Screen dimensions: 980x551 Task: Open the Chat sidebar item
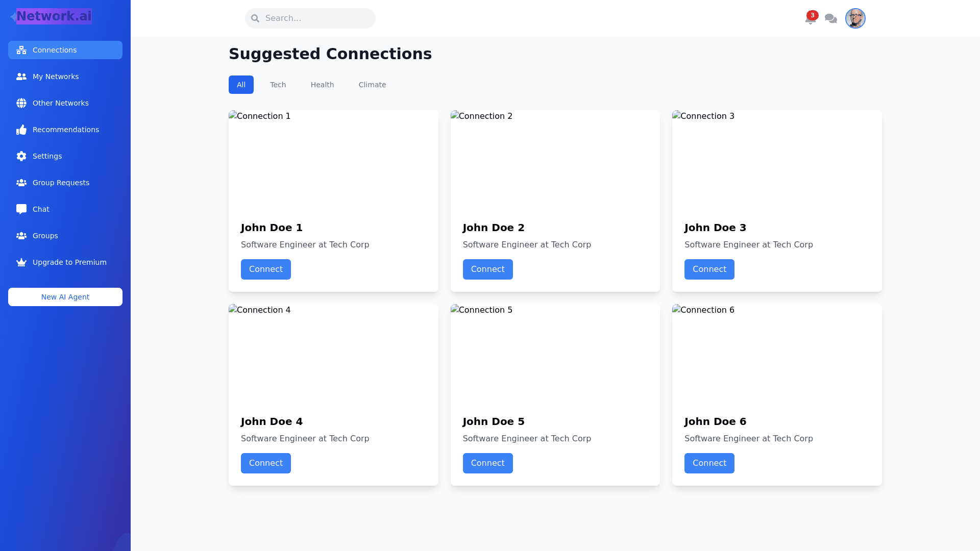41,209
